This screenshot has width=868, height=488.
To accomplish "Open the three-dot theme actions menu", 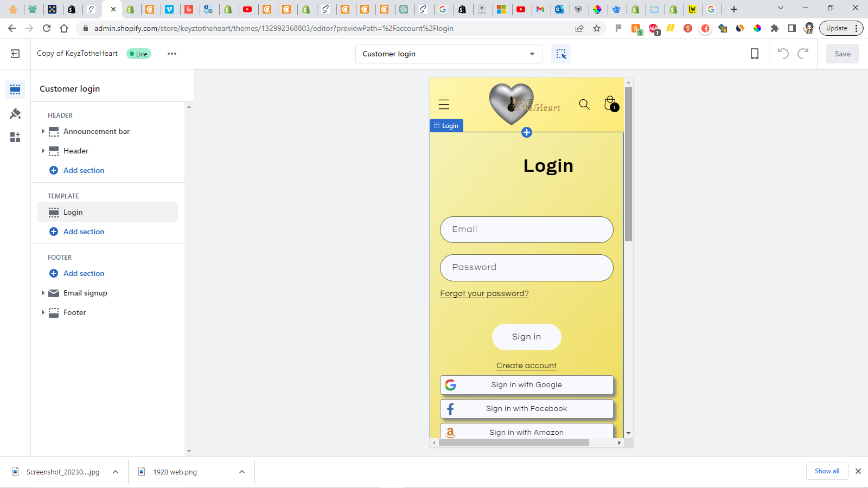I will point(172,54).
